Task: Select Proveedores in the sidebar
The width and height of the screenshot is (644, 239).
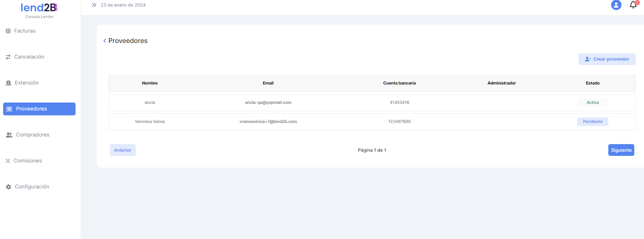Action: point(39,109)
